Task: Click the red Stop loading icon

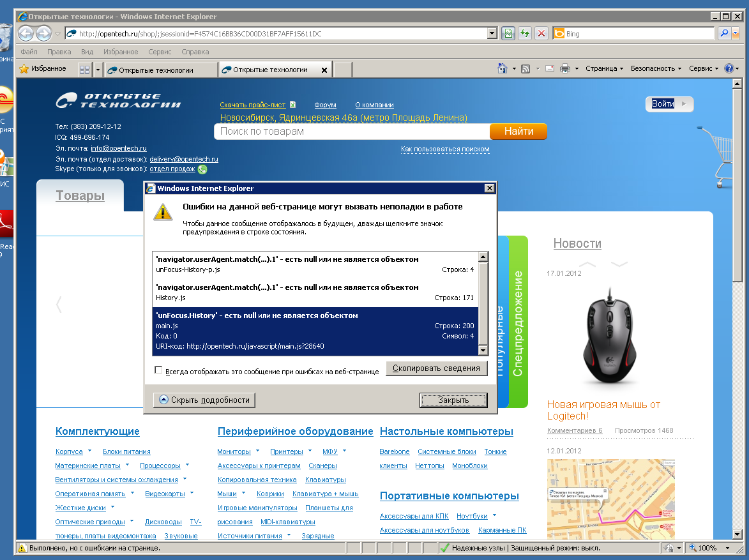Action: [x=541, y=33]
